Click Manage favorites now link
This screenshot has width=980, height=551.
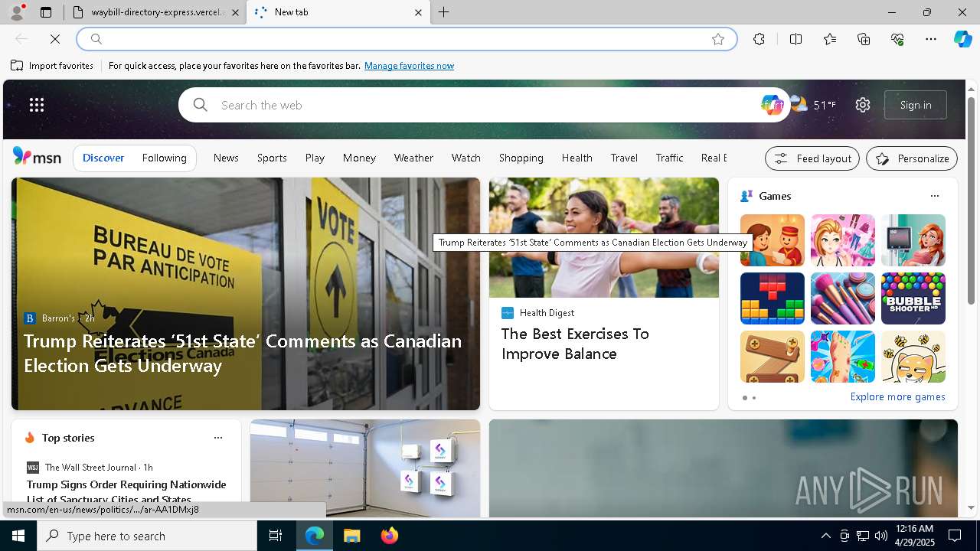(409, 66)
